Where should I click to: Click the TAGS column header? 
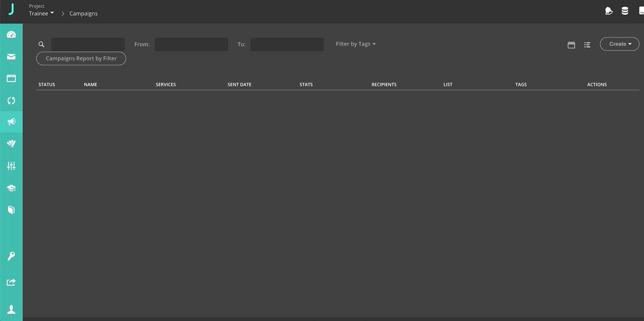(521, 84)
